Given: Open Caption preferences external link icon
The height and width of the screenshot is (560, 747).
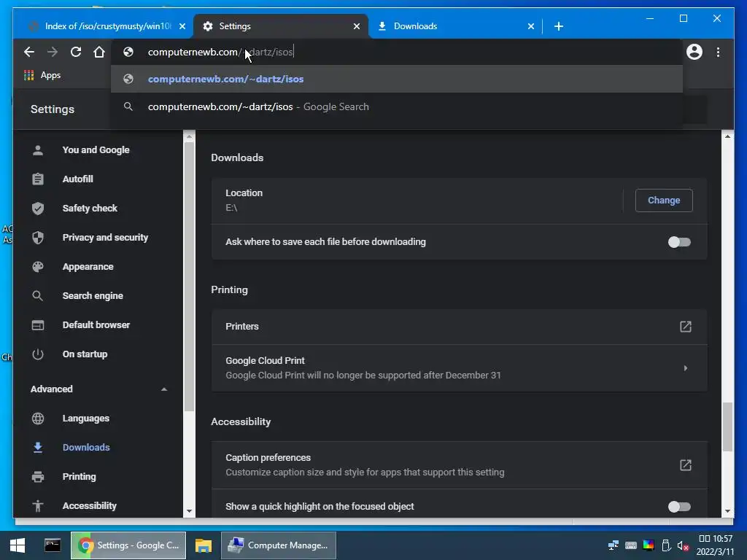Looking at the screenshot, I should pos(685,465).
